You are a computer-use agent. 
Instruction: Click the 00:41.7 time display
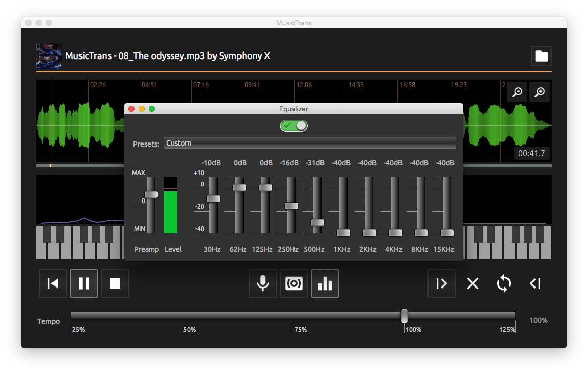point(531,153)
